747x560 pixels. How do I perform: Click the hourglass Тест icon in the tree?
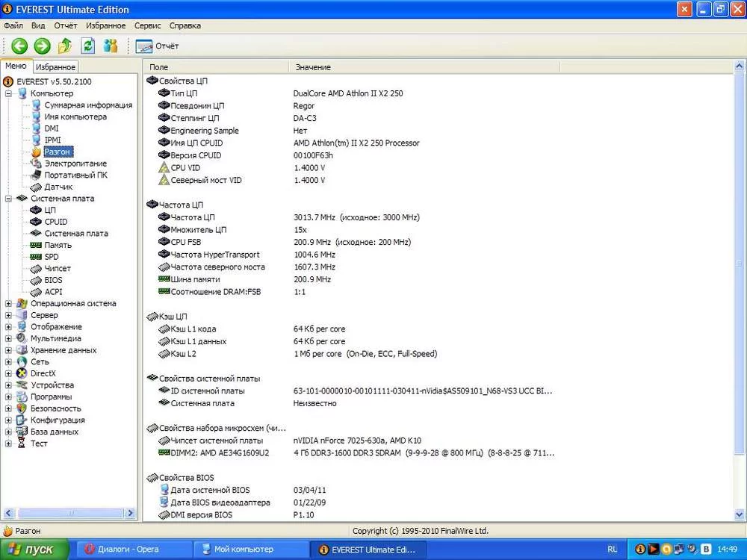22,444
